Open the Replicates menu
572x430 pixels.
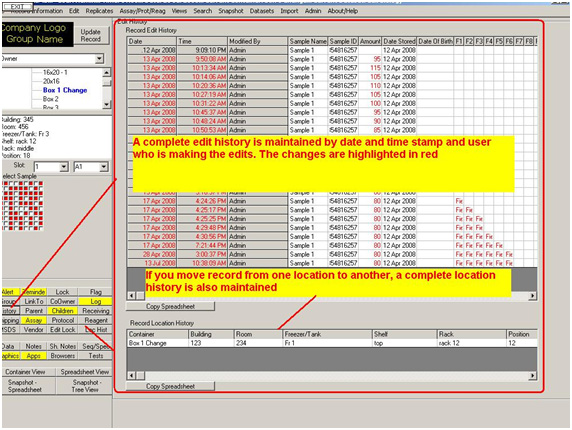coord(99,11)
